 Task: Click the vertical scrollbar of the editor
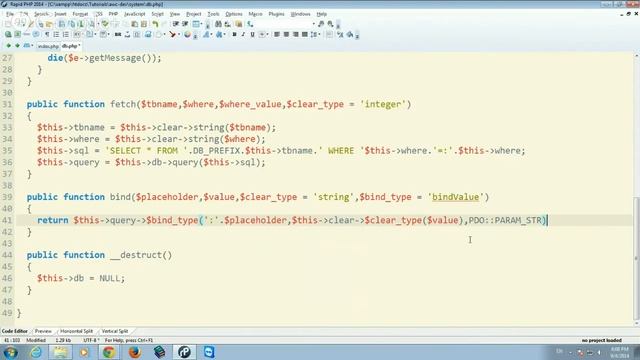pyautogui.click(x=636, y=258)
